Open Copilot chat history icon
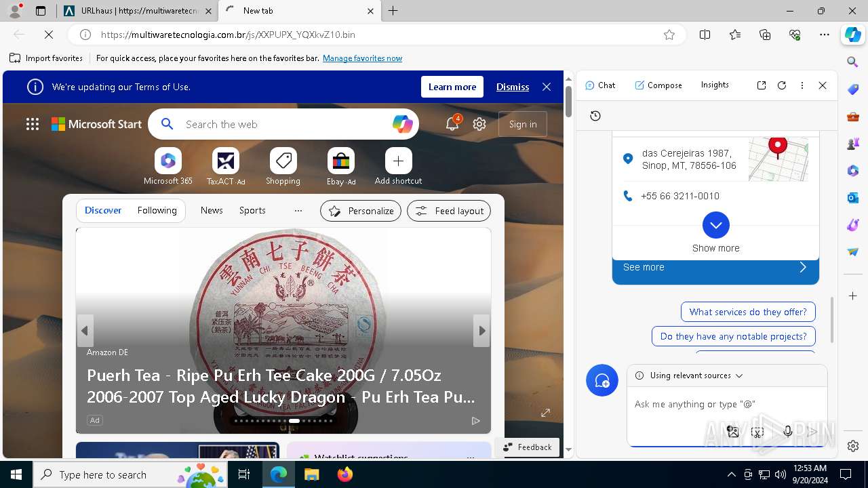This screenshot has height=488, width=868. (x=595, y=116)
